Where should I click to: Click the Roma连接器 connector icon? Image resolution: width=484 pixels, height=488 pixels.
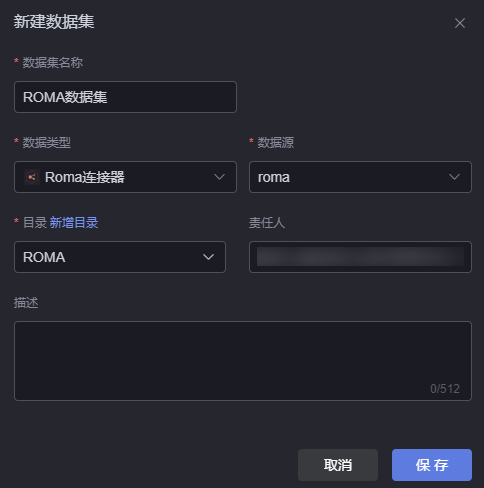(32, 177)
